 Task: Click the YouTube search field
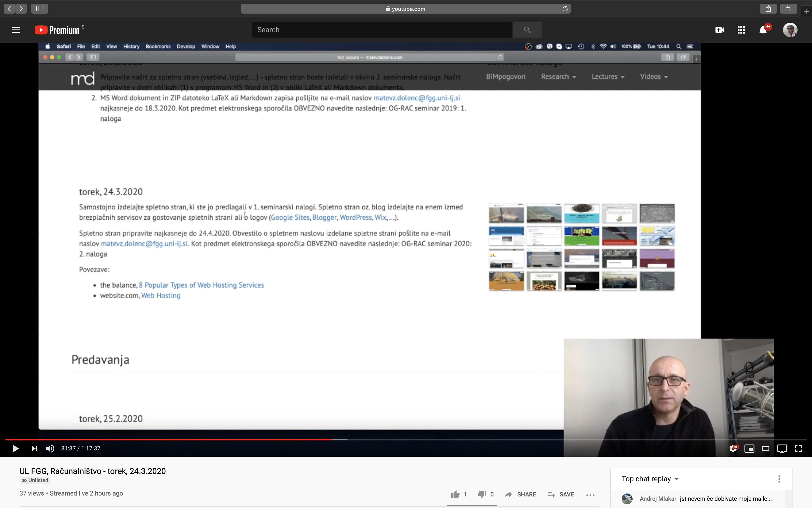tap(382, 30)
